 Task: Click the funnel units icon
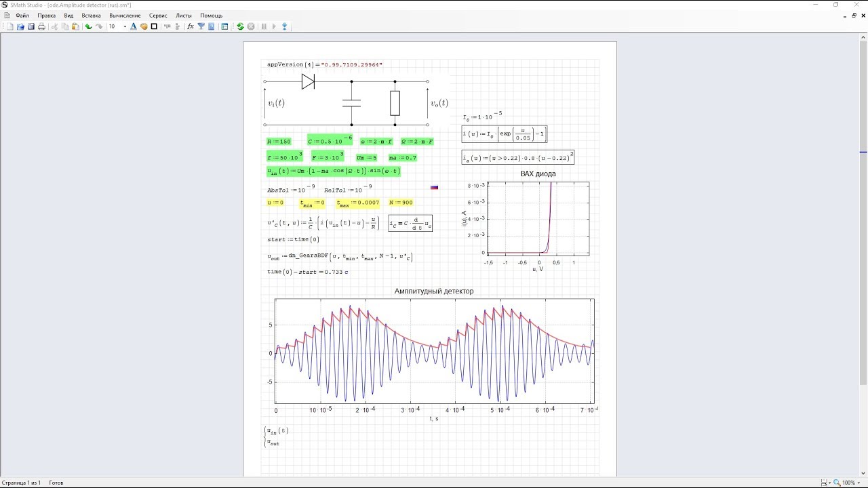pyautogui.click(x=201, y=26)
